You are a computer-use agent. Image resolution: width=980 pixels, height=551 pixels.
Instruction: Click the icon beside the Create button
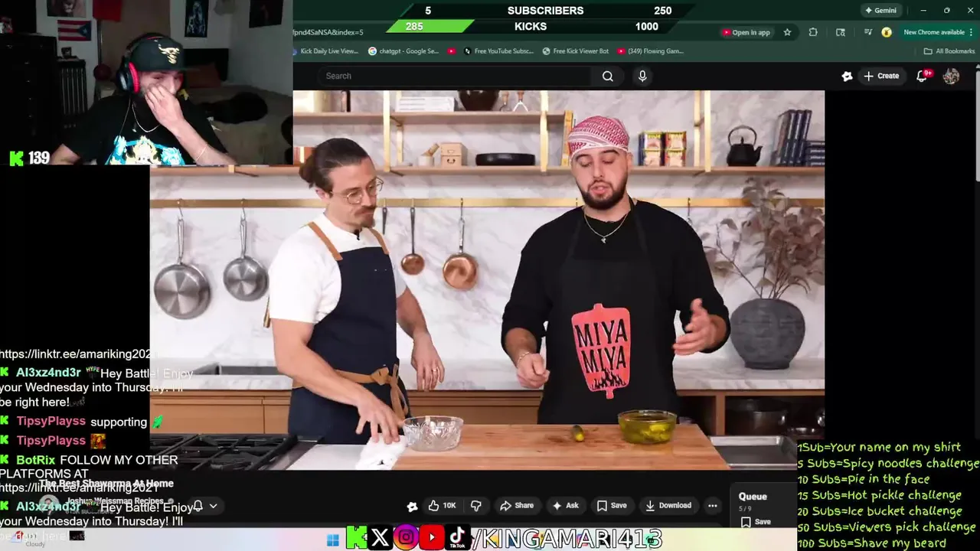pyautogui.click(x=847, y=76)
